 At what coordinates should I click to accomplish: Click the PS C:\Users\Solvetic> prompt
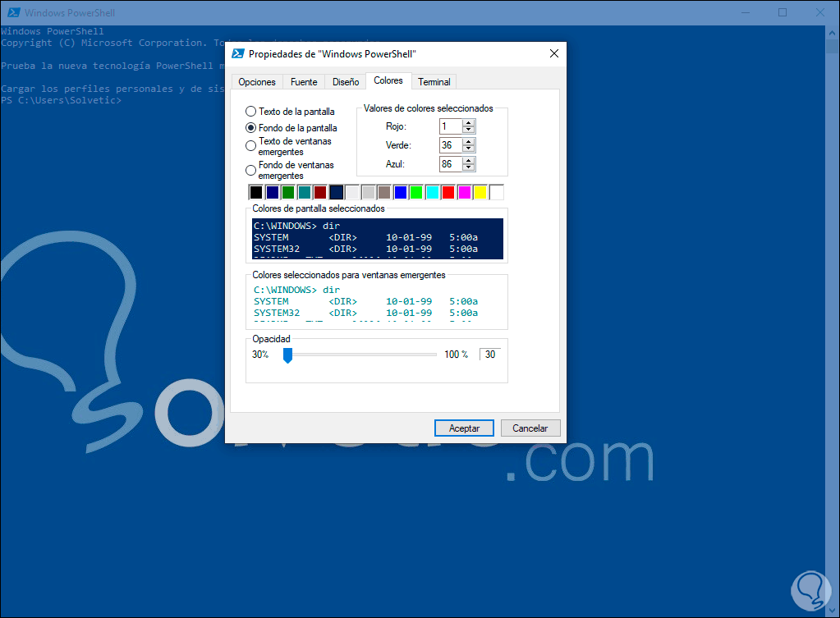point(61,101)
